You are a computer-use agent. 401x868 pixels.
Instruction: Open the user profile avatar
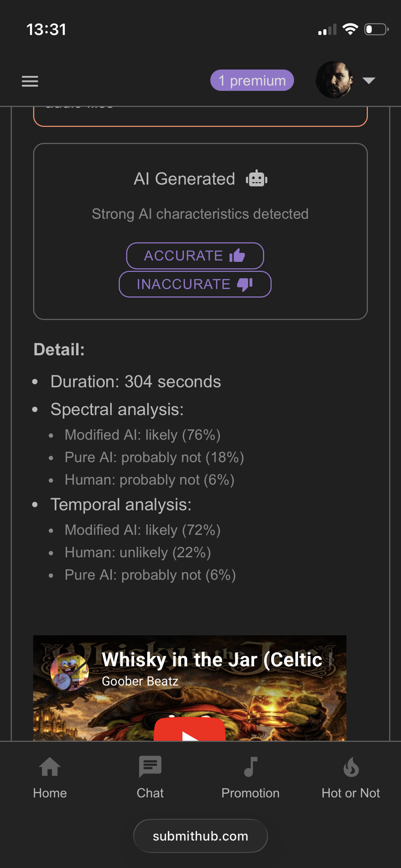pos(334,80)
